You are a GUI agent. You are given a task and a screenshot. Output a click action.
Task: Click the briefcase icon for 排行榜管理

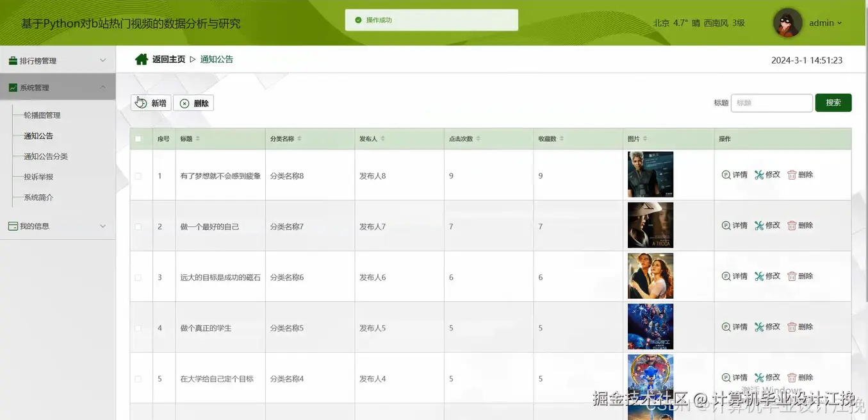pyautogui.click(x=13, y=61)
